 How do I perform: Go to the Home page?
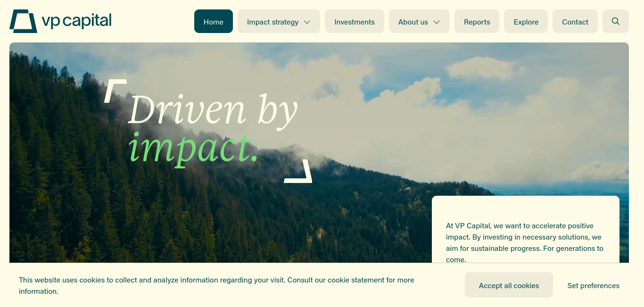coord(214,21)
